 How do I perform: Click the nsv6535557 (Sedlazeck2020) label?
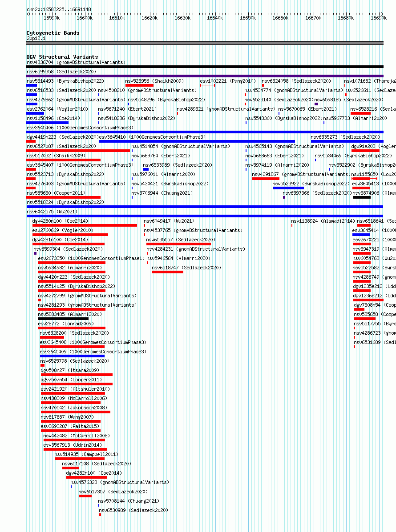pyautogui.click(x=181, y=240)
